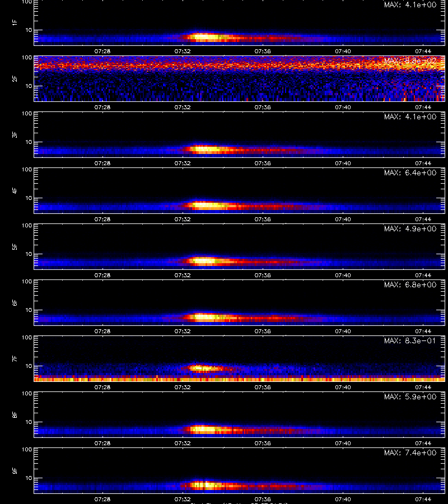
Task: Click the MAX: 8.8e-02 label in panel 2F
Action: click(x=410, y=60)
